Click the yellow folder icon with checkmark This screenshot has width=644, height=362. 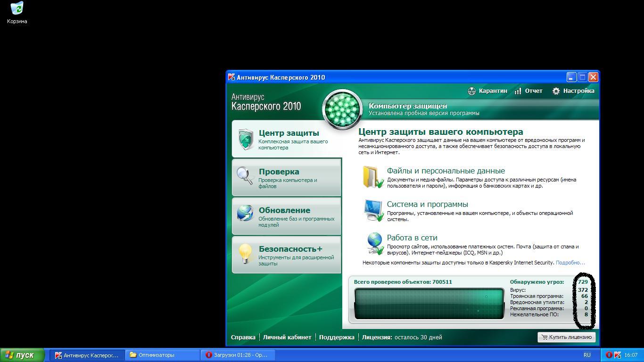pos(373,177)
